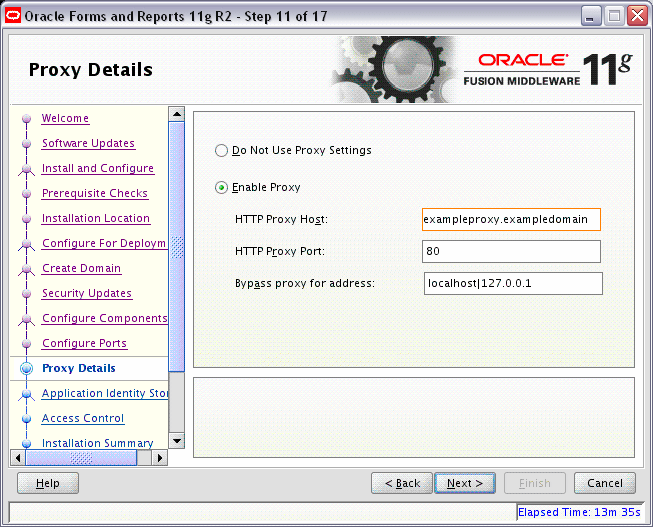653x527 pixels.
Task: Click the HTTP Proxy Host input field
Action: (x=511, y=220)
